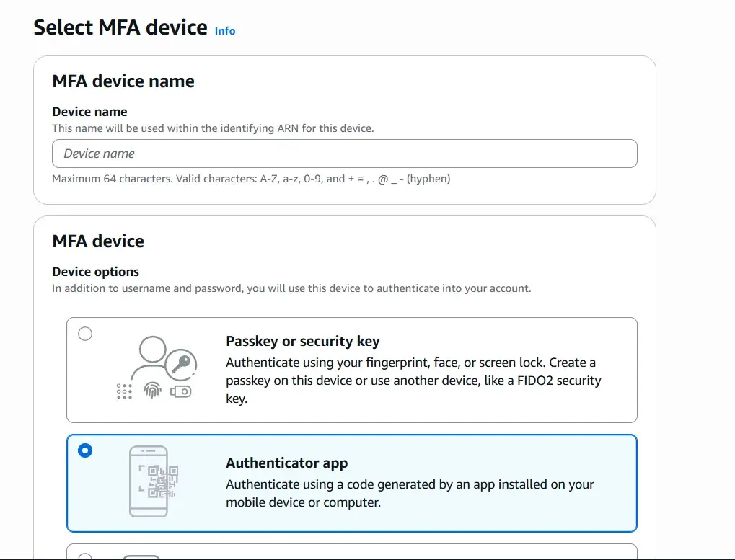The image size is (735, 560).
Task: Select the radio button of the bottom device option
Action: (85, 556)
